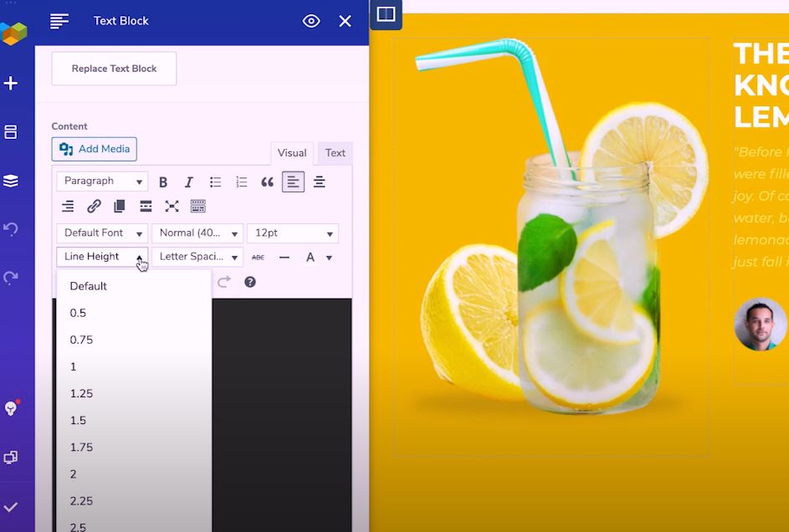The height and width of the screenshot is (532, 789).
Task: Open the Letter Spacing dropdown
Action: (x=197, y=257)
